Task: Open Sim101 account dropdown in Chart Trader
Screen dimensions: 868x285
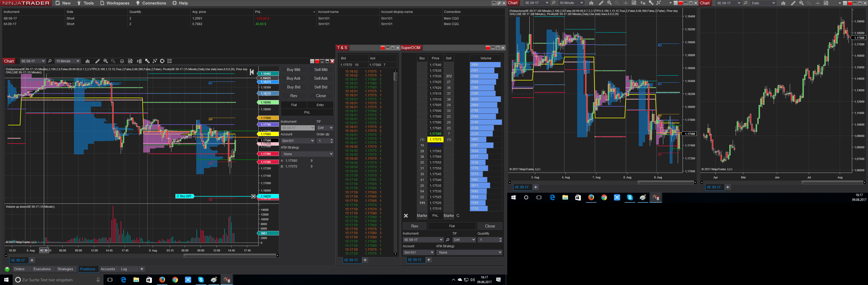Action: point(297,141)
